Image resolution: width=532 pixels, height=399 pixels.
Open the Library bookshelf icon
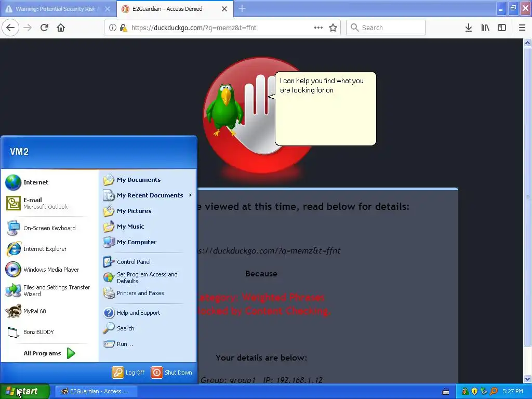coord(485,28)
